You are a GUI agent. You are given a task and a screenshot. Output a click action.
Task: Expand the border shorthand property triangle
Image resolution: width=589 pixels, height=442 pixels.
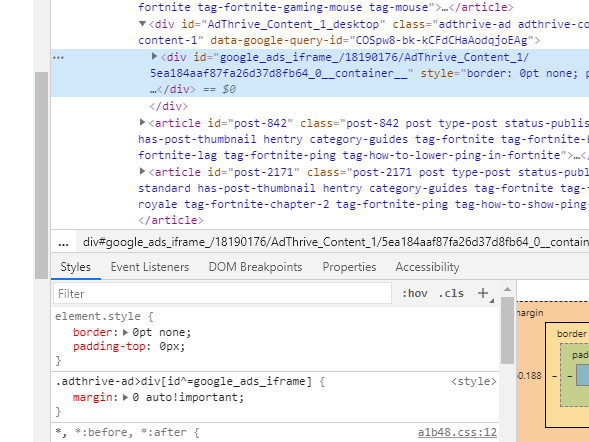125,332
